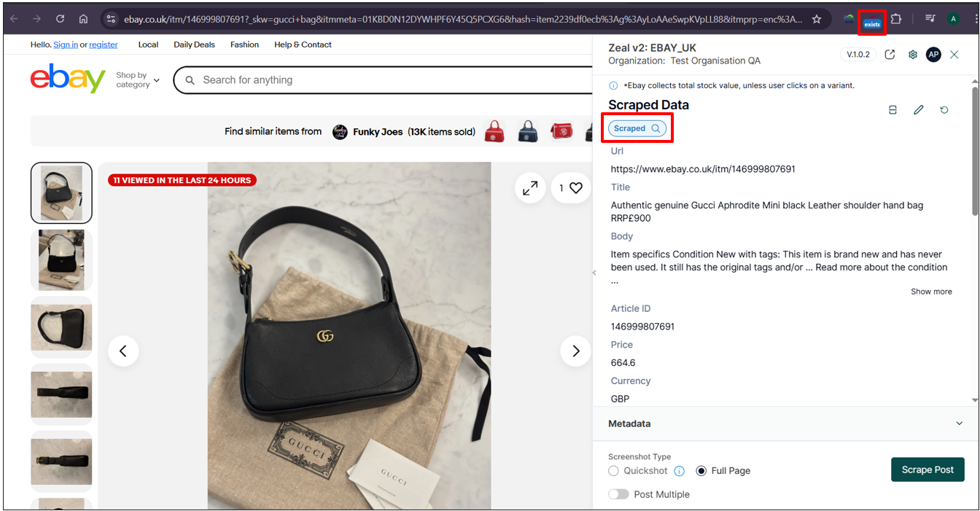Click the first red similar-item bag thumbnail
980x511 pixels.
[494, 131]
